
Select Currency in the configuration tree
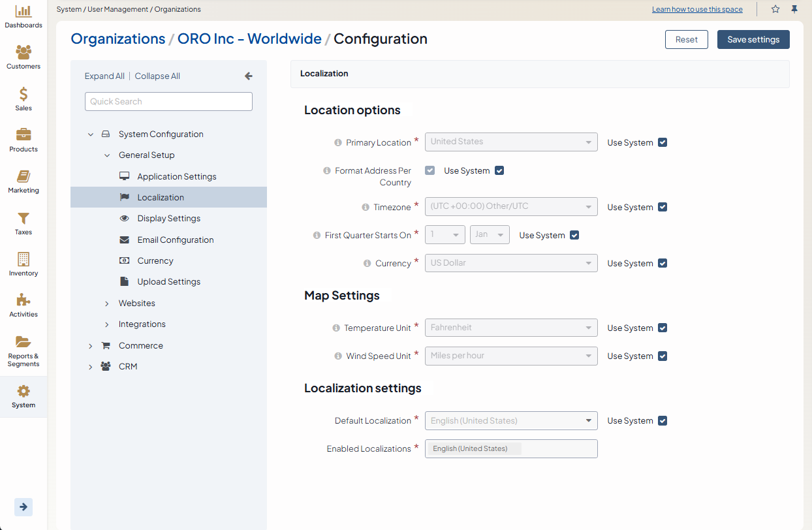pyautogui.click(x=155, y=261)
